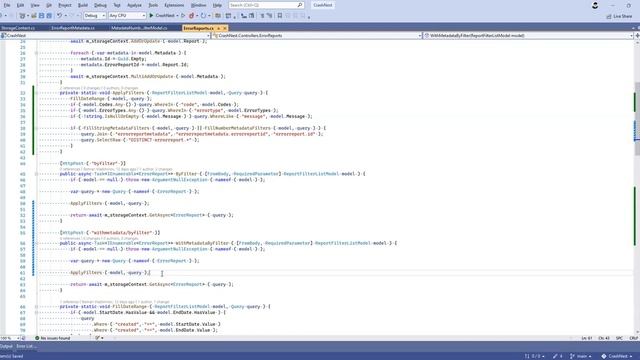
Task: Click the Hot Reload flame icon
Action: click(x=191, y=16)
